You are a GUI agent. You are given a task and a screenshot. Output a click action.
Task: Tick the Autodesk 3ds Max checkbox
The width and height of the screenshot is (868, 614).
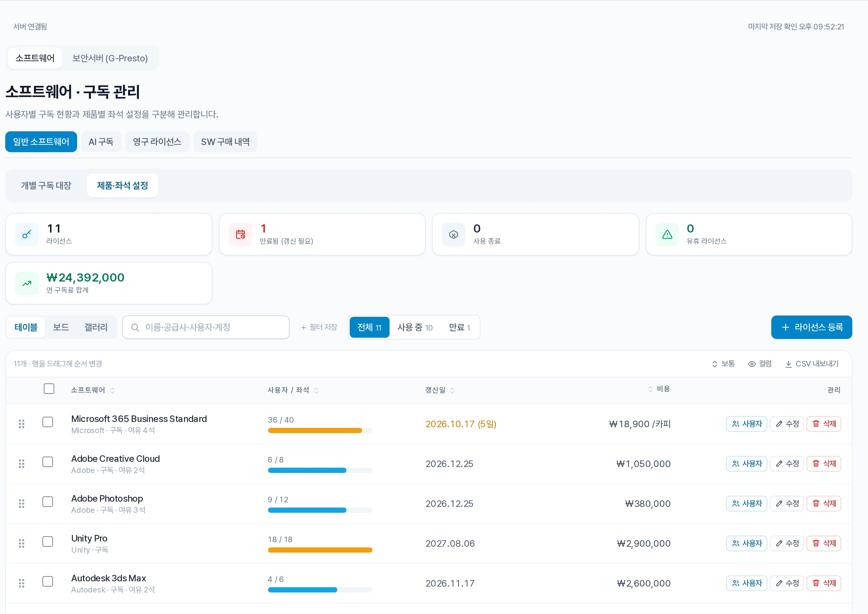(x=48, y=581)
